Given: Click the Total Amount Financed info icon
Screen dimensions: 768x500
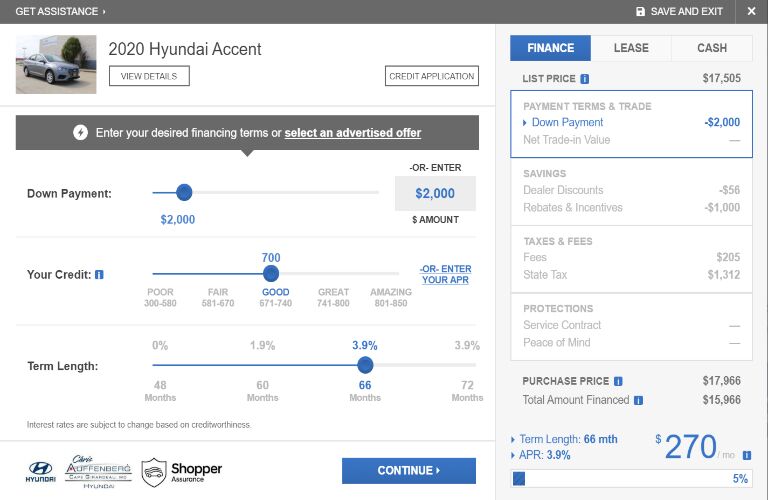Looking at the screenshot, I should click(638, 400).
